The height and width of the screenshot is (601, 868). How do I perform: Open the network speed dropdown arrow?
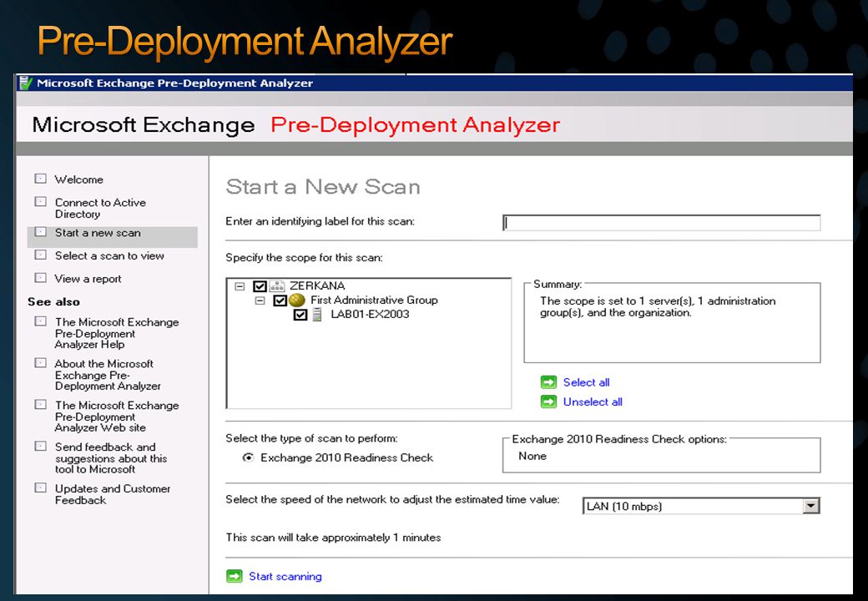(811, 506)
